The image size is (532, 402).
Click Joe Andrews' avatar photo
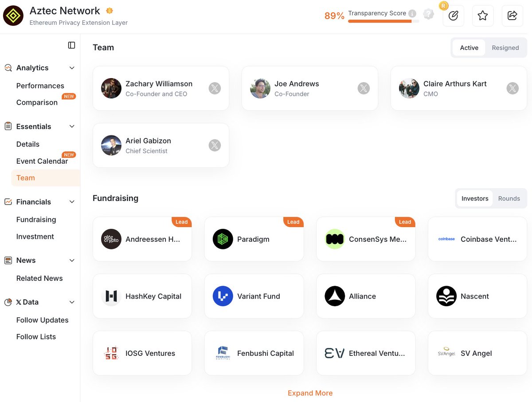tap(260, 88)
